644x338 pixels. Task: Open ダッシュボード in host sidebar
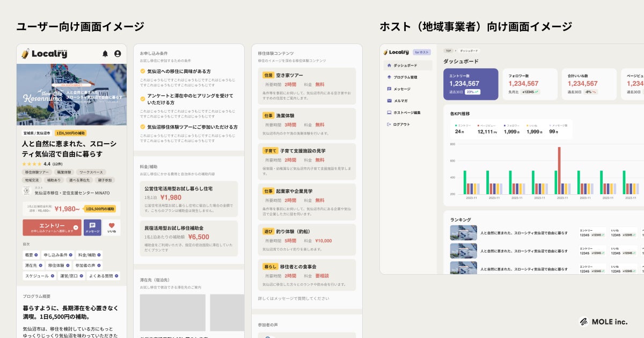point(408,65)
